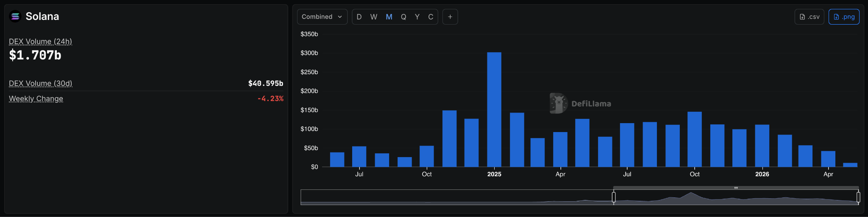The width and height of the screenshot is (868, 217).
Task: Click the Solana logo icon
Action: (15, 16)
